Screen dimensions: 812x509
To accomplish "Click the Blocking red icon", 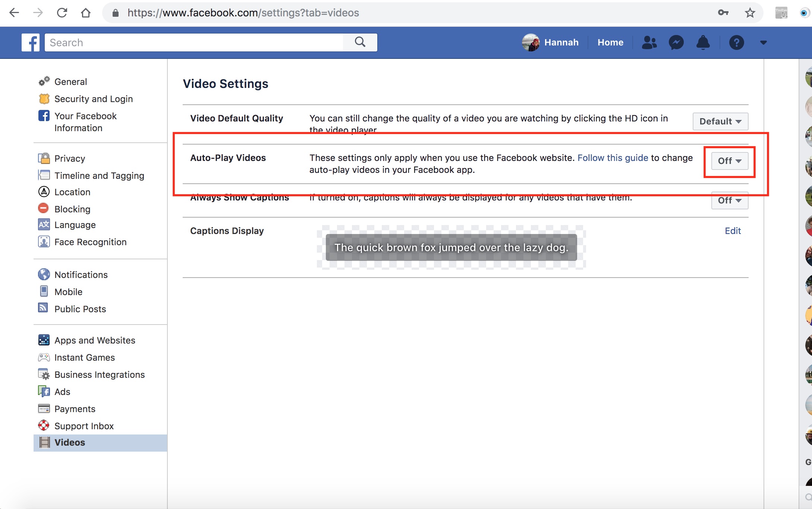I will coord(43,208).
